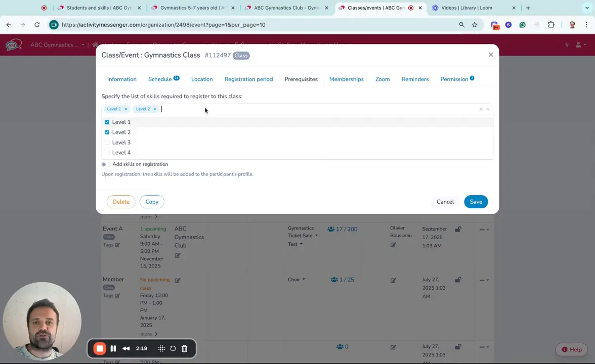Image resolution: width=595 pixels, height=364 pixels.
Task: Click into the skills search input field
Action: pos(304,109)
